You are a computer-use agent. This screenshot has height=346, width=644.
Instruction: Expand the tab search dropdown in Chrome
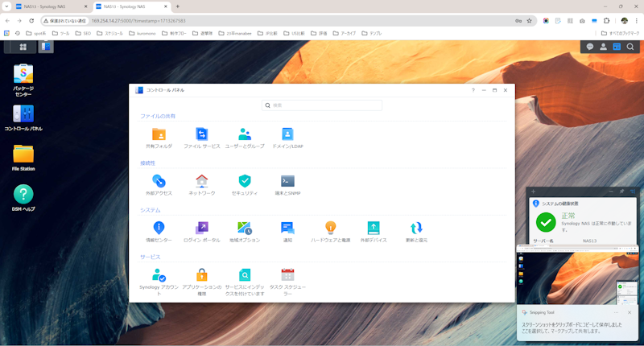tap(6, 6)
